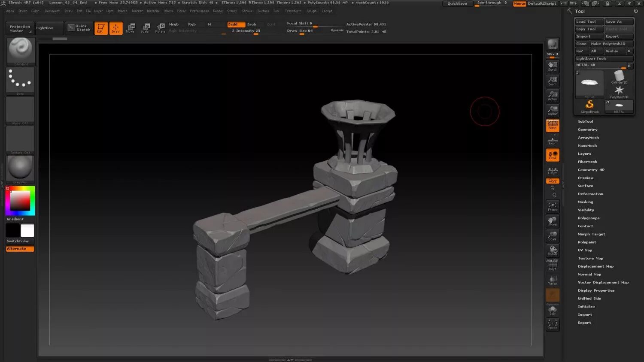Open the Brush menu
The width and height of the screenshot is (644, 362).
click(x=23, y=11)
